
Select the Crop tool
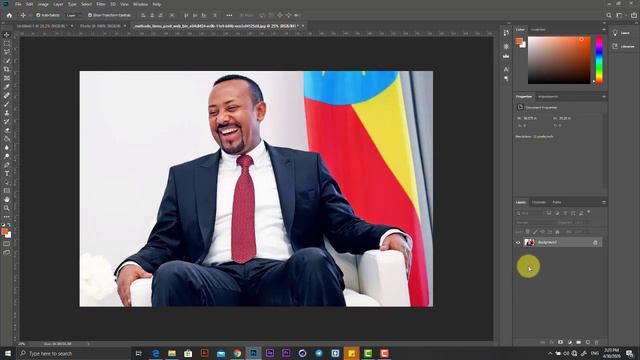click(x=7, y=69)
